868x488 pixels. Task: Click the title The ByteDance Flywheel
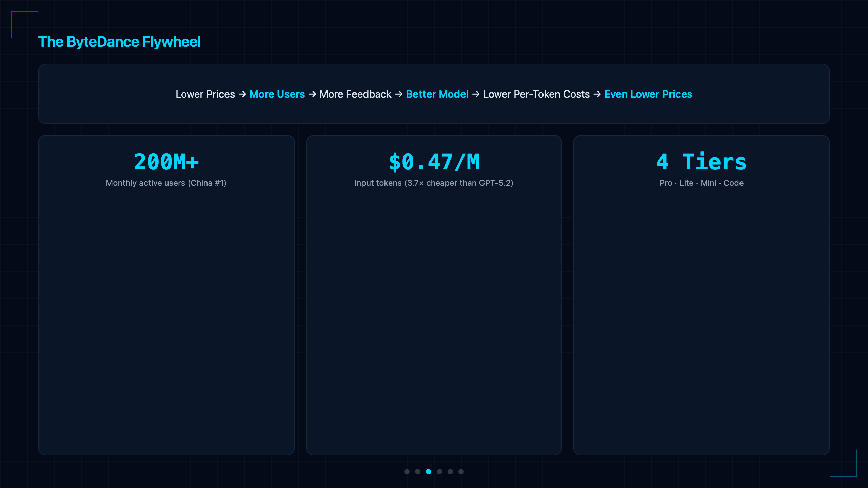click(119, 42)
